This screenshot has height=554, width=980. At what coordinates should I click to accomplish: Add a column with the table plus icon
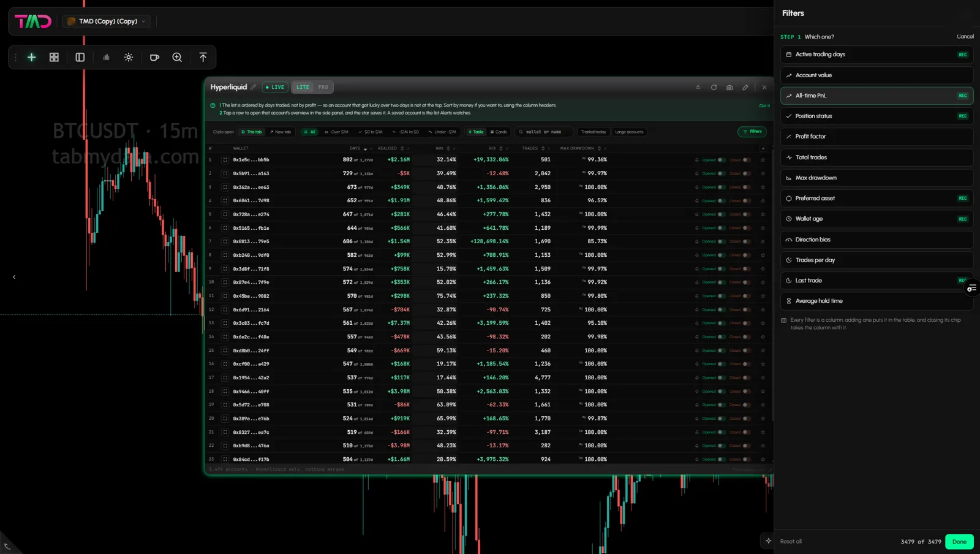click(763, 148)
